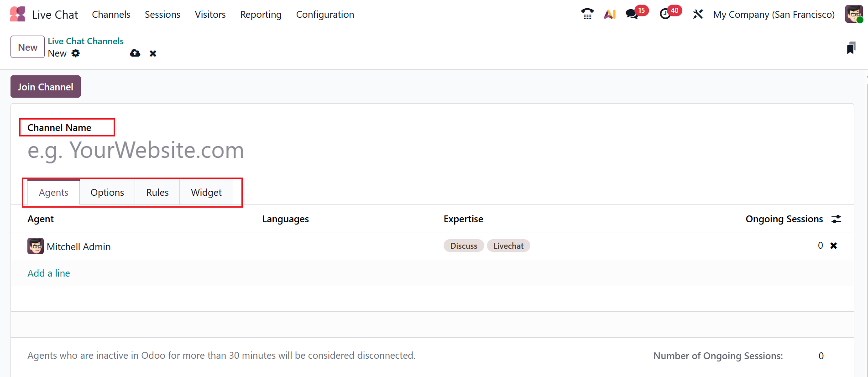Open the company switcher My Company (San Francisco)
This screenshot has height=377, width=868.
click(774, 15)
